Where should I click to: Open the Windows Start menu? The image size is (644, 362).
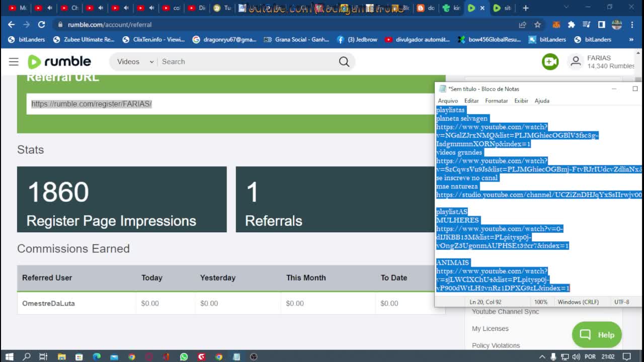pyautogui.click(x=9, y=356)
